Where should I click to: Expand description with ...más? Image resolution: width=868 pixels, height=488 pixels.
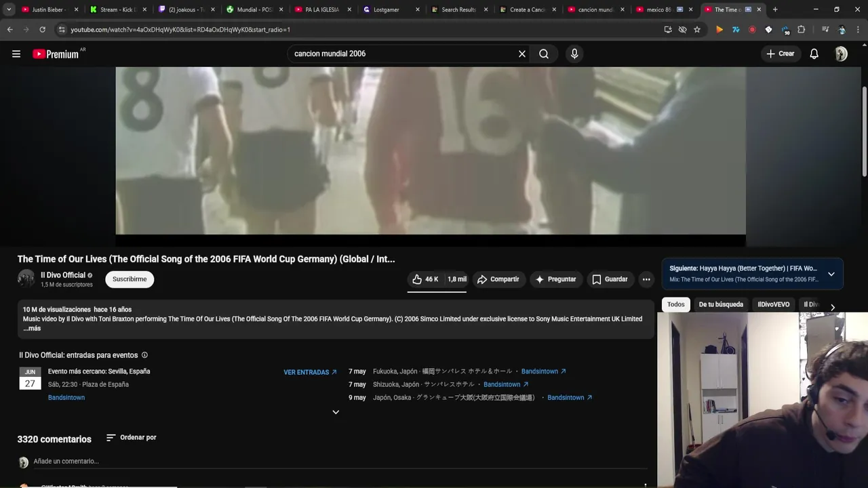click(32, 328)
